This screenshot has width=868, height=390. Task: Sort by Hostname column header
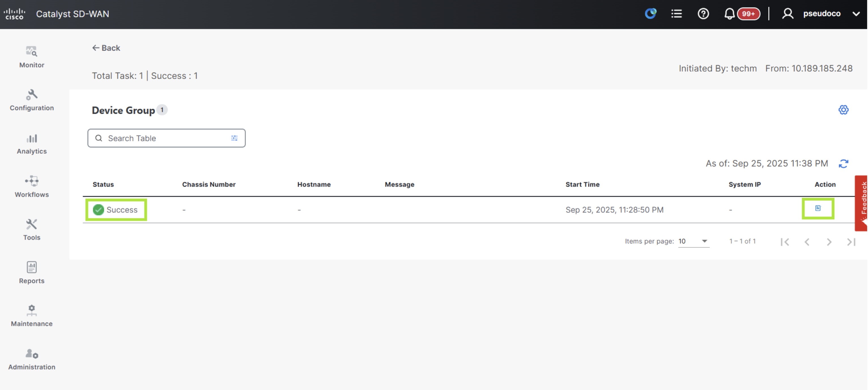pyautogui.click(x=314, y=185)
